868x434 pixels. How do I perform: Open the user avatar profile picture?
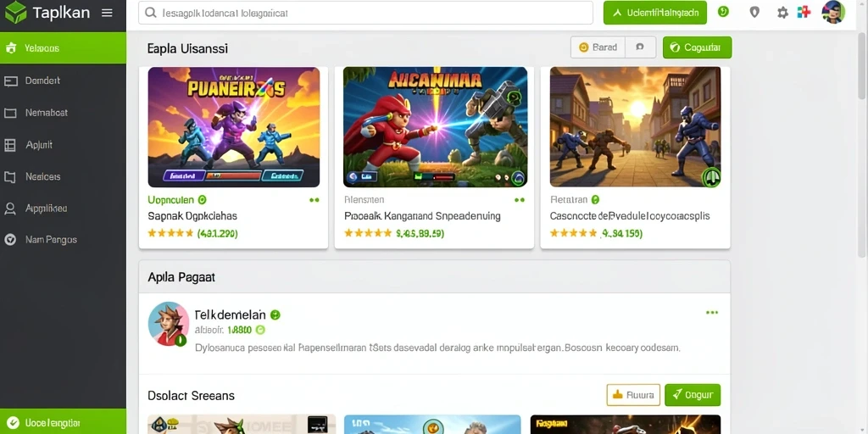833,12
